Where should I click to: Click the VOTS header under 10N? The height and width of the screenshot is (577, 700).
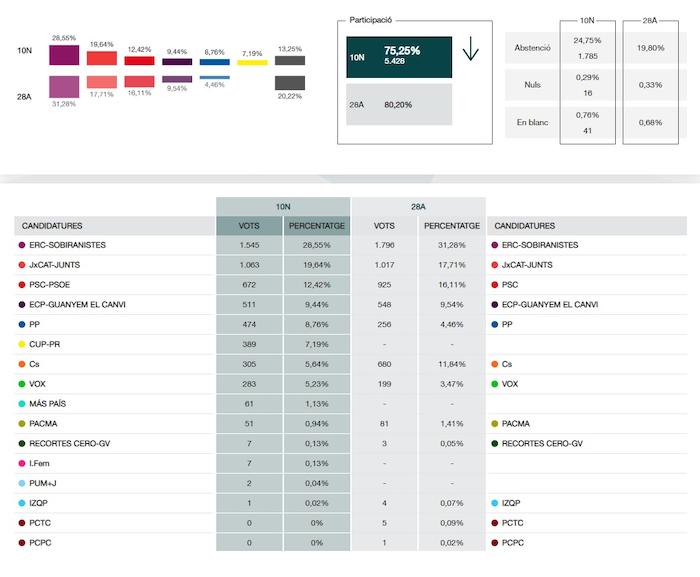tap(249, 226)
